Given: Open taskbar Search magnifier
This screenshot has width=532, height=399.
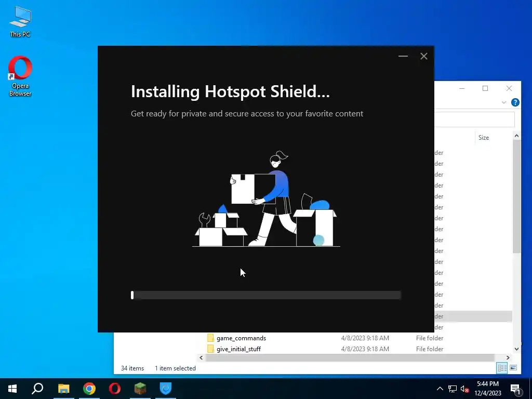Looking at the screenshot, I should coord(37,388).
